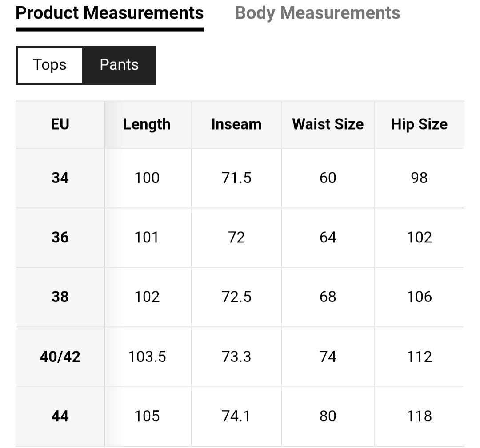The height and width of the screenshot is (448, 480).
Task: Click the waist size 68 cell
Action: [328, 297]
